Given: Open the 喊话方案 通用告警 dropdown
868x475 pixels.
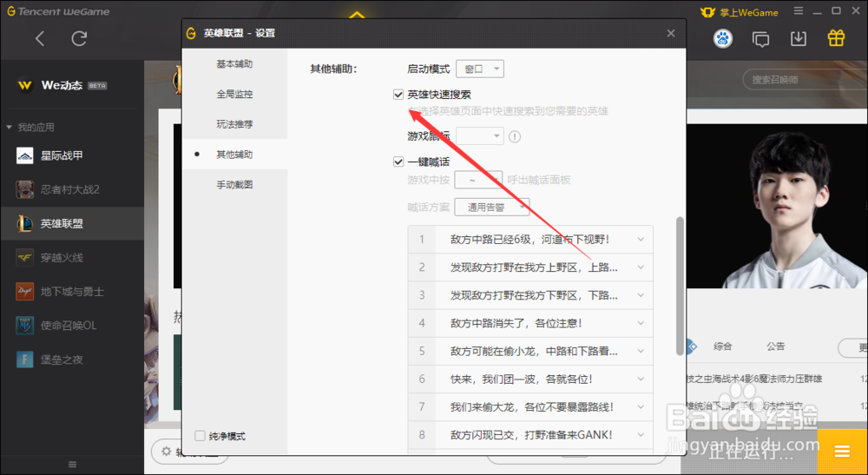Looking at the screenshot, I should click(491, 207).
